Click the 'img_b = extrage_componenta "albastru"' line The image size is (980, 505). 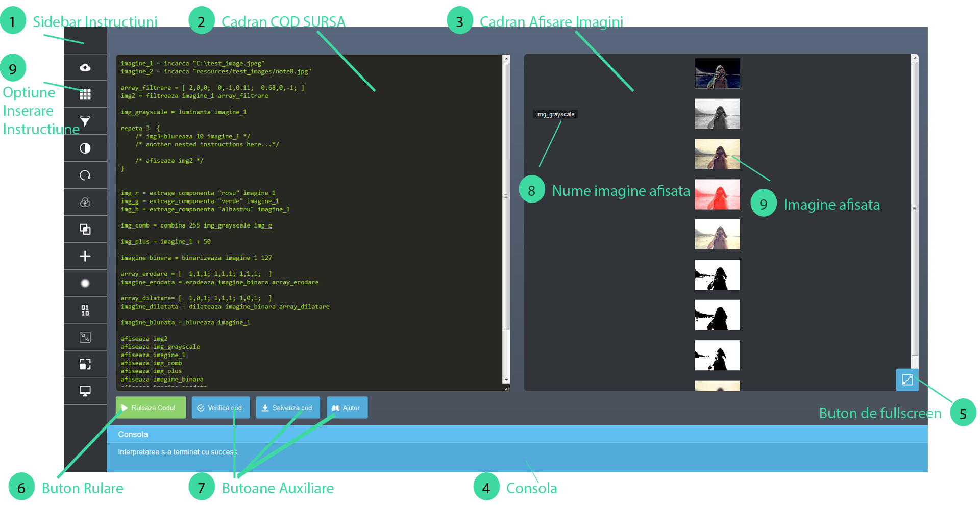(205, 210)
